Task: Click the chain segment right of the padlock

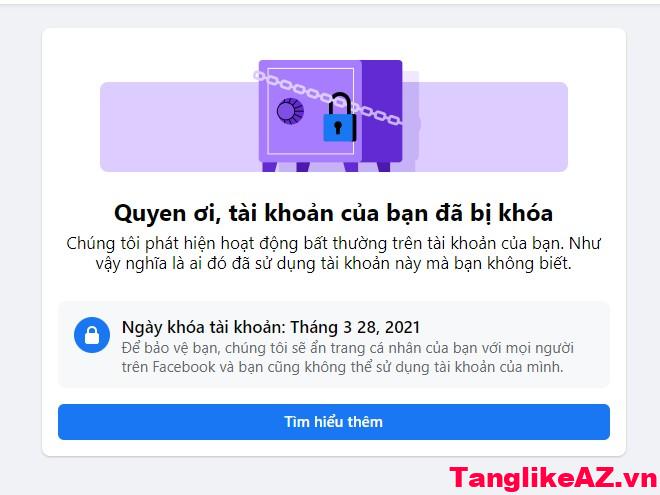Action: pyautogui.click(x=379, y=114)
